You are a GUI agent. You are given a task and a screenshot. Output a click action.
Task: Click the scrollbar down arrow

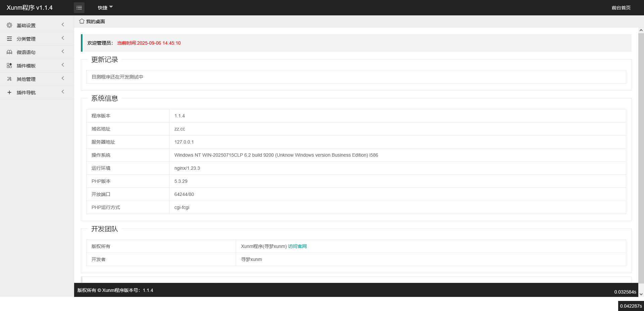click(641, 294)
